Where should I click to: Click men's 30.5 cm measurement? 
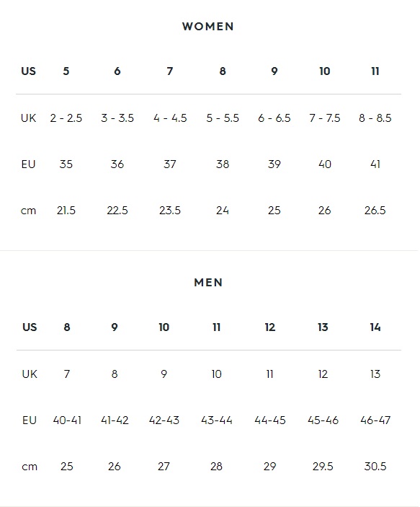click(x=375, y=467)
